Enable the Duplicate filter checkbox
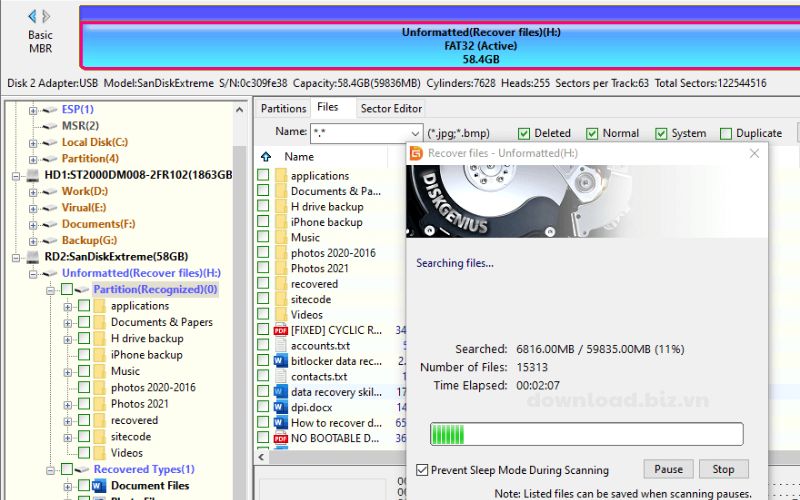The image size is (800, 500). pyautogui.click(x=726, y=133)
